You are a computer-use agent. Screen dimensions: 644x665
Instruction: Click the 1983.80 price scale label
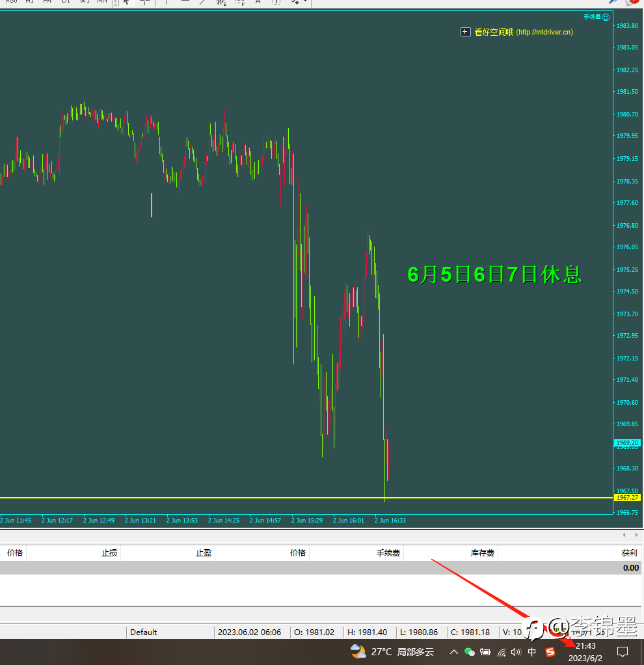pos(627,26)
